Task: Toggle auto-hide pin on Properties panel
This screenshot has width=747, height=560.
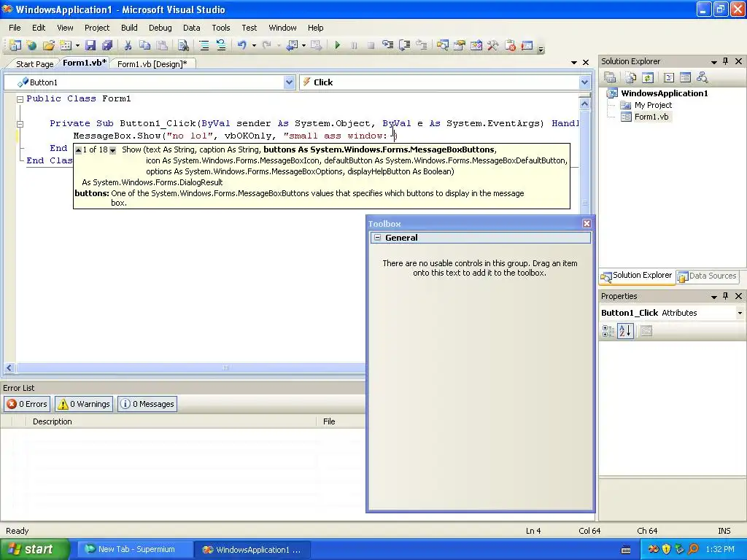Action: [x=726, y=296]
